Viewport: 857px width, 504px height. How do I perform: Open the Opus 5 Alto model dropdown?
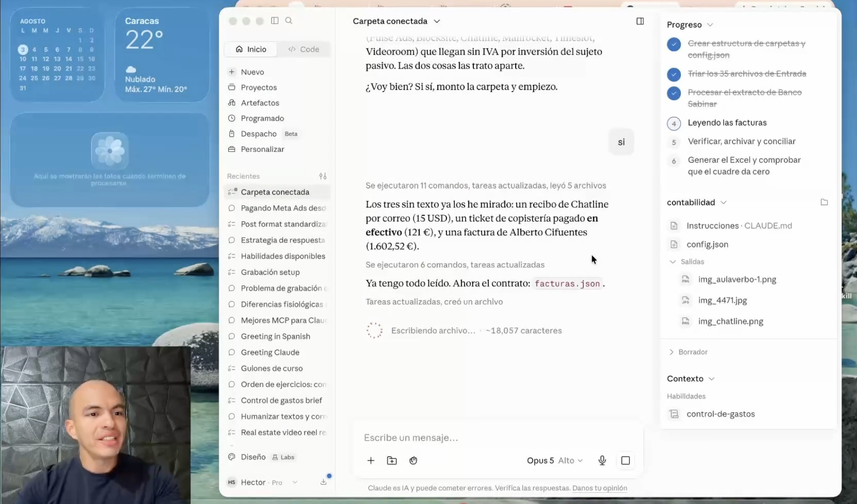[x=555, y=461]
